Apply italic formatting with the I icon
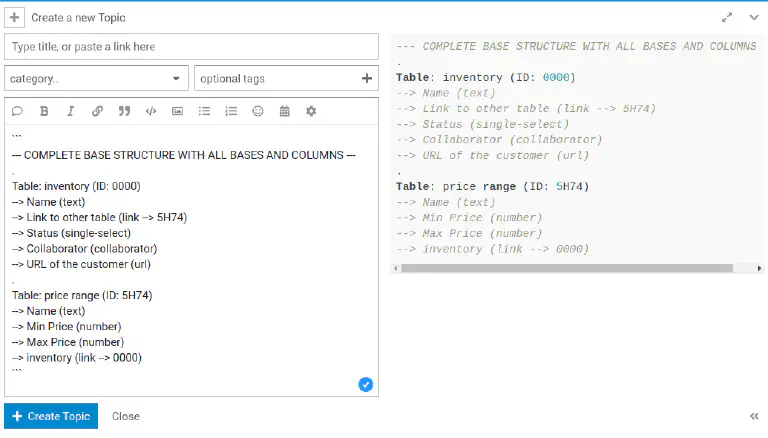The width and height of the screenshot is (768, 438). click(70, 111)
